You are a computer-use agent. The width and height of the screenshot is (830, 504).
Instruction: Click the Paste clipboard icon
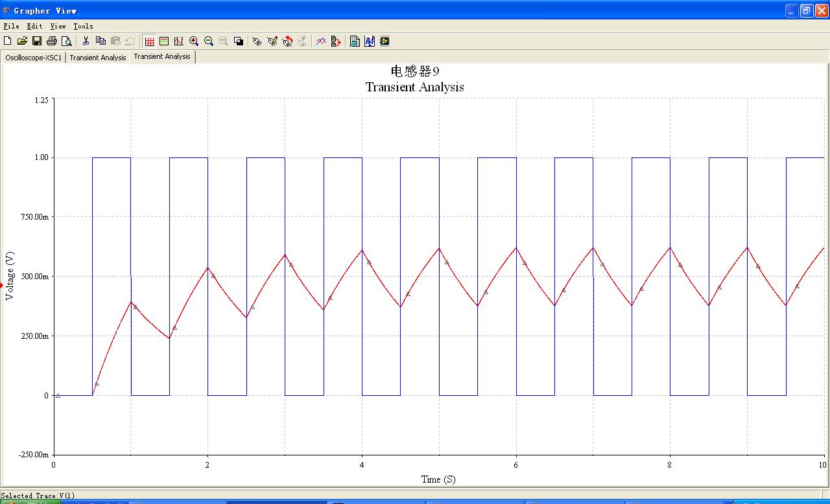click(115, 41)
